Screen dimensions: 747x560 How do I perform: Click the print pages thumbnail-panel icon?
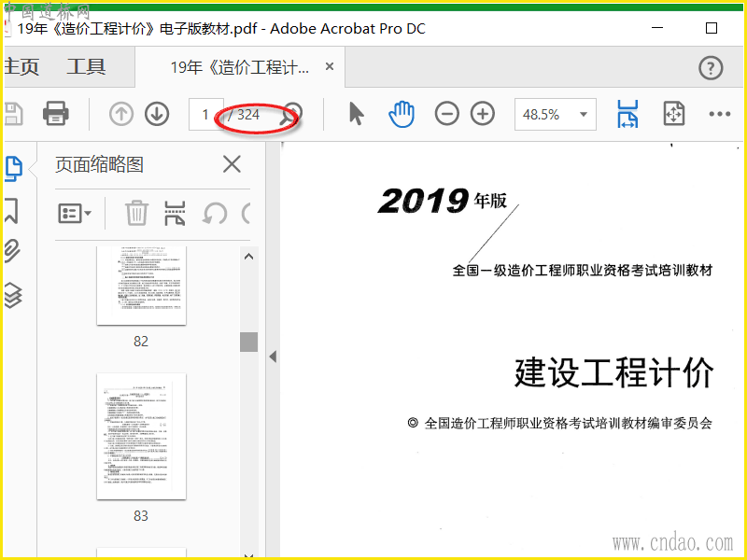coord(175,213)
